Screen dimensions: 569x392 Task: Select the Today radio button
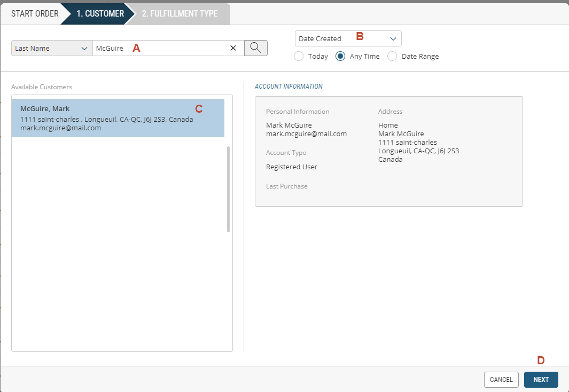click(x=299, y=56)
